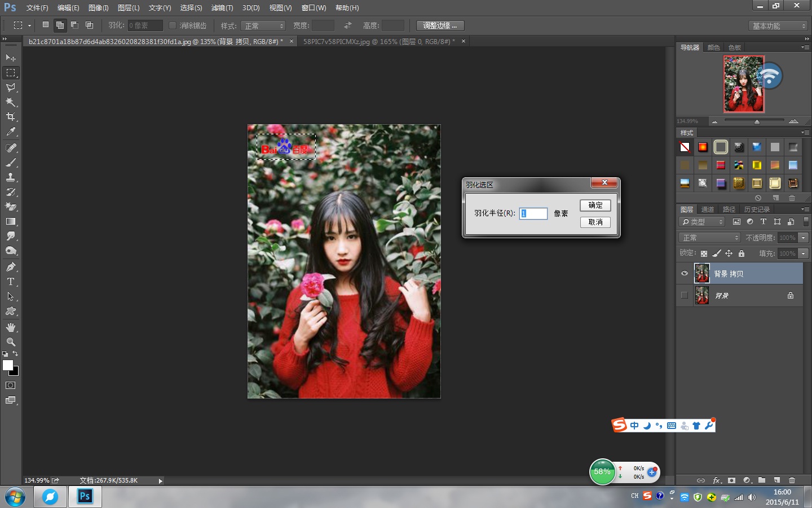The image size is (812, 508).
Task: Select the History Brush tool
Action: (x=11, y=191)
